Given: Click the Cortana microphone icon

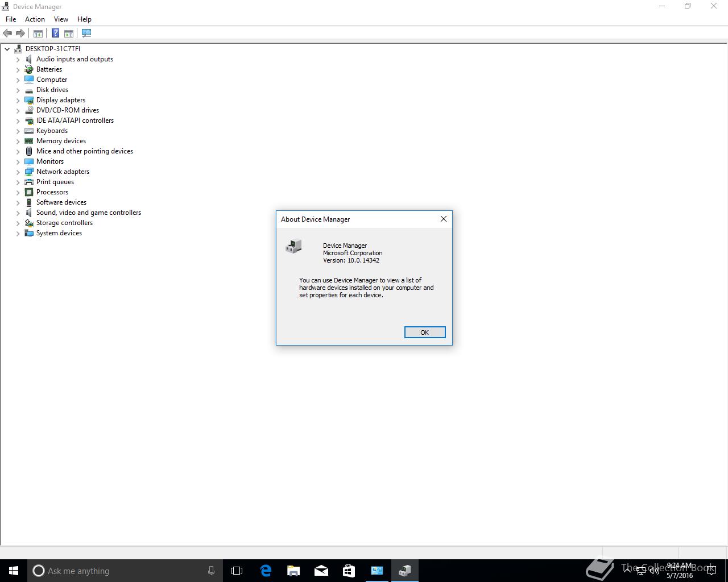Looking at the screenshot, I should point(211,571).
